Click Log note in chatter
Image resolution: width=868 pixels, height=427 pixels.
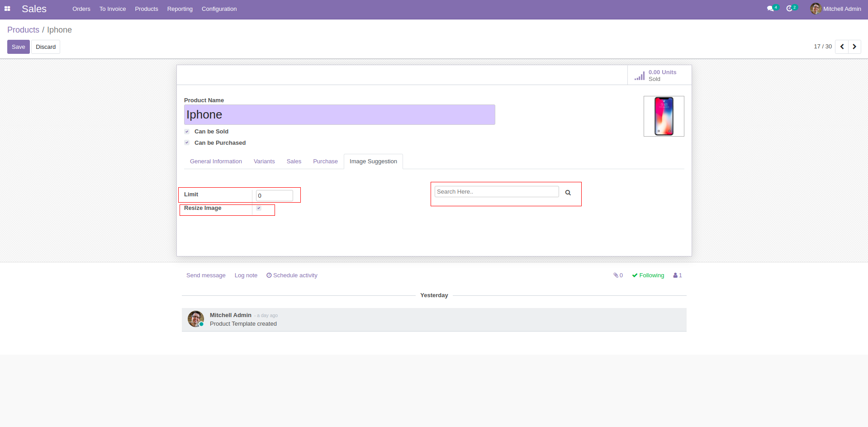(246, 275)
